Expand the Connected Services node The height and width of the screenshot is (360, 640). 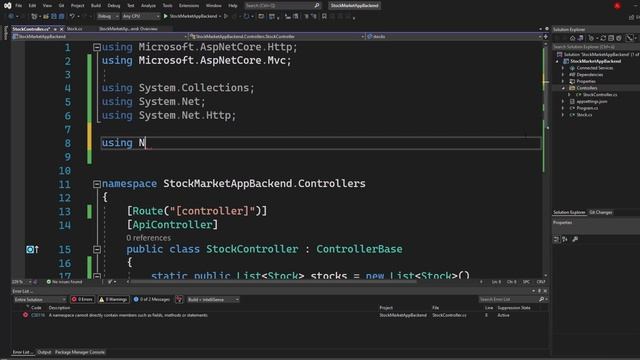coord(563,68)
